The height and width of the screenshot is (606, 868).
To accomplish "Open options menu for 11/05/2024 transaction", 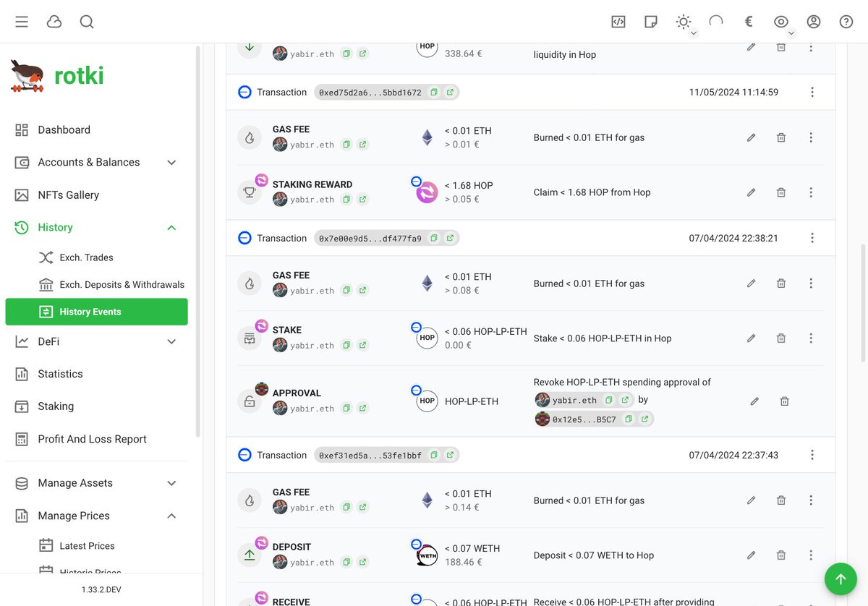I will point(812,93).
